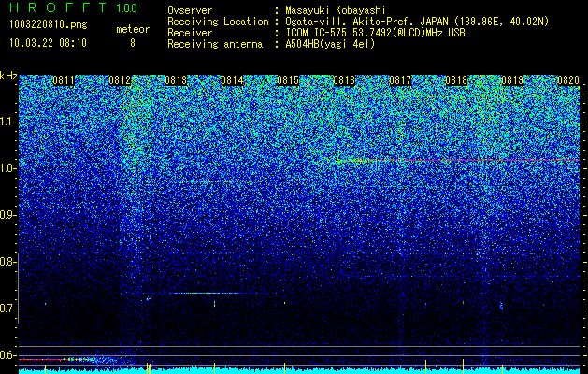This screenshot has width=588, height=374.
Task: Click the 0814 time label
Action: click(232, 80)
